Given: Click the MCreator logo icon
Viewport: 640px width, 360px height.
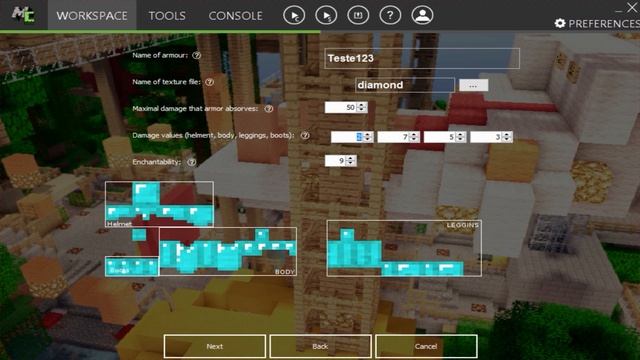Looking at the screenshot, I should tap(23, 15).
